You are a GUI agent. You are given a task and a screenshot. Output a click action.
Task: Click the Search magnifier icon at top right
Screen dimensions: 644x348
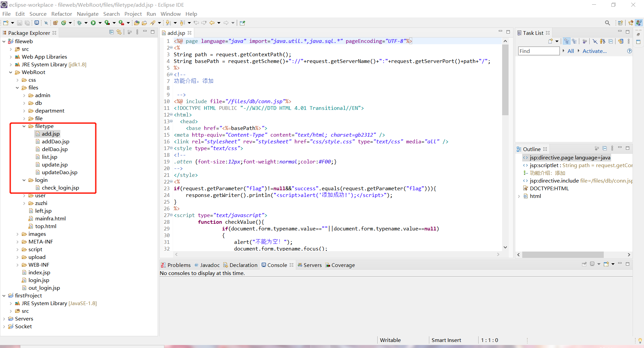607,23
